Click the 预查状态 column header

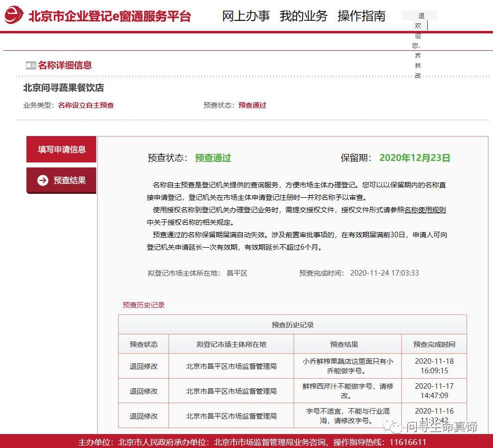(144, 344)
